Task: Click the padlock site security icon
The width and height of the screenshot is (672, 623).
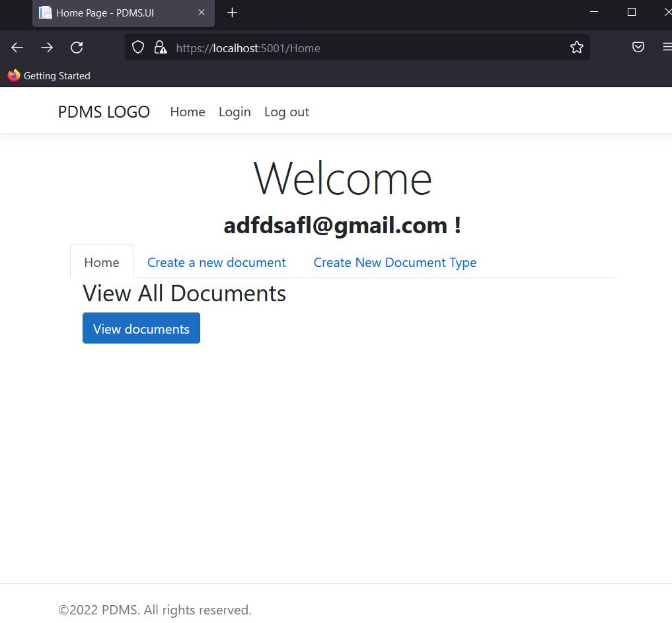Action: click(161, 47)
